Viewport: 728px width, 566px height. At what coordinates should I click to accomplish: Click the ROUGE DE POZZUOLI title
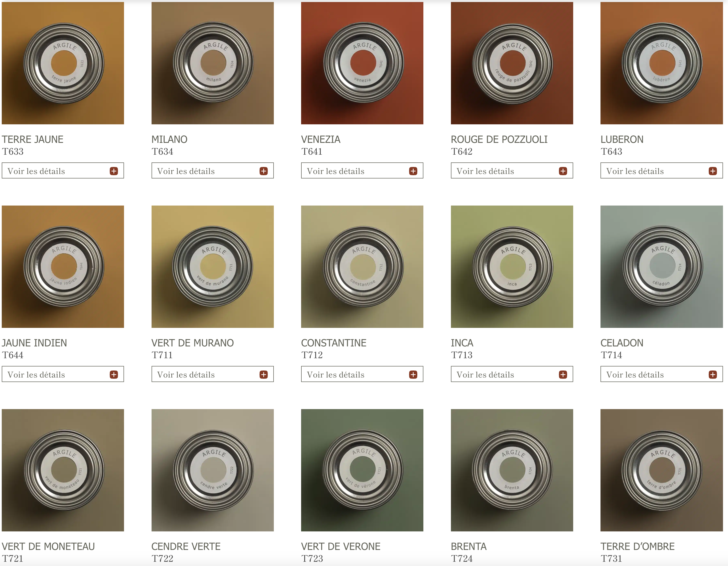pos(499,139)
